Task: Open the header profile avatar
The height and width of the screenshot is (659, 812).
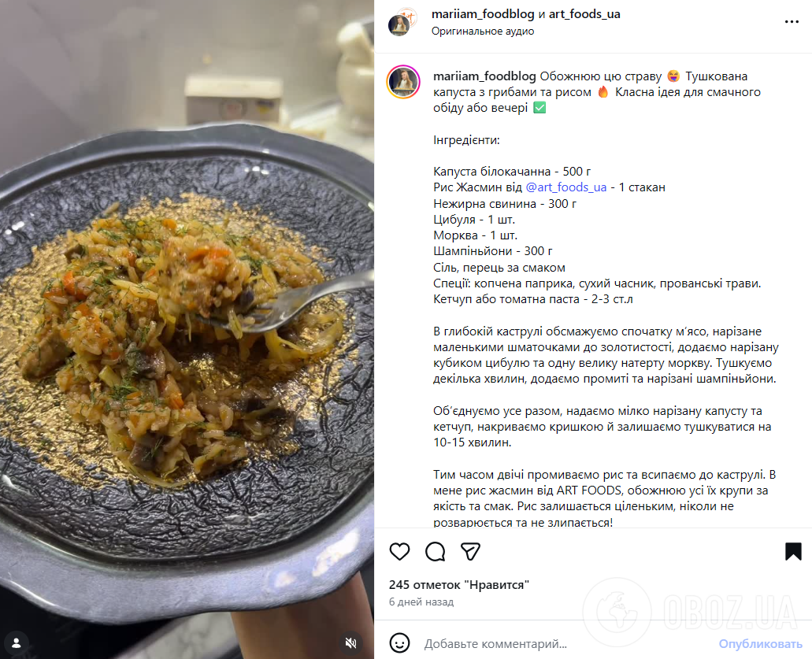Action: [402, 22]
